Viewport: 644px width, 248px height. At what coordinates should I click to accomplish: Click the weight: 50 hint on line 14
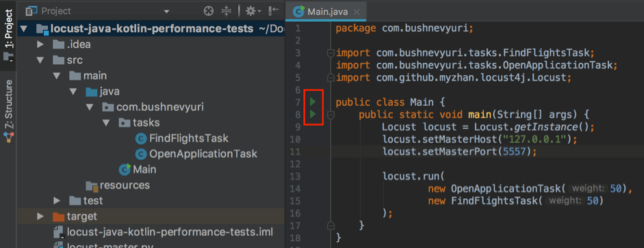pyautogui.click(x=595, y=189)
